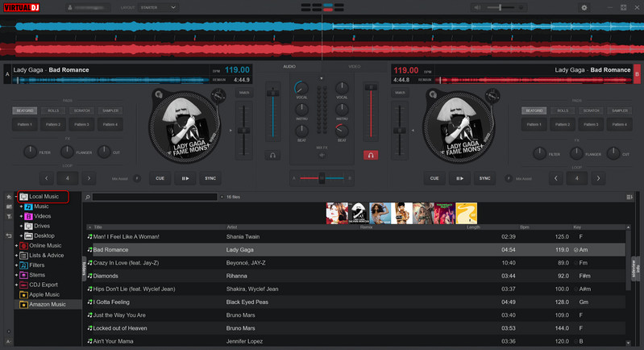
Task: Click deck A SYNC button
Action: (x=210, y=178)
